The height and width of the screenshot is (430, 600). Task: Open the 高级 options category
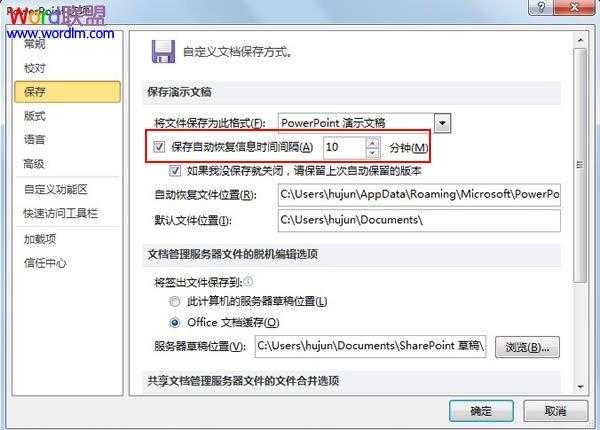tap(34, 164)
